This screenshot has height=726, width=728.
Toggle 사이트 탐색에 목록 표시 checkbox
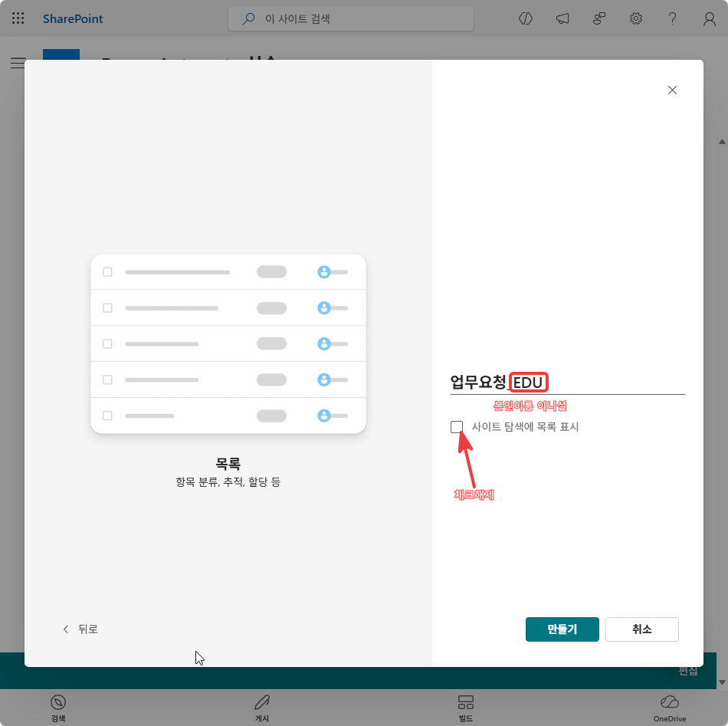click(457, 426)
